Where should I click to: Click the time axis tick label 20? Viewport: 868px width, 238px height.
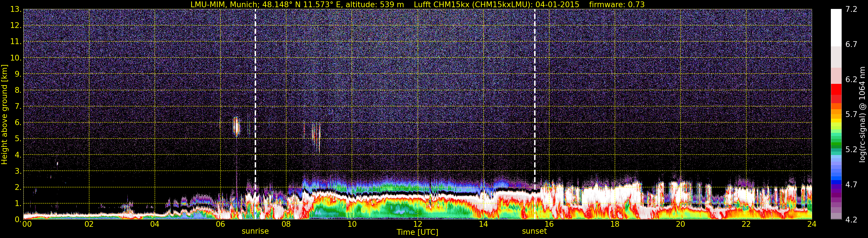click(x=680, y=224)
